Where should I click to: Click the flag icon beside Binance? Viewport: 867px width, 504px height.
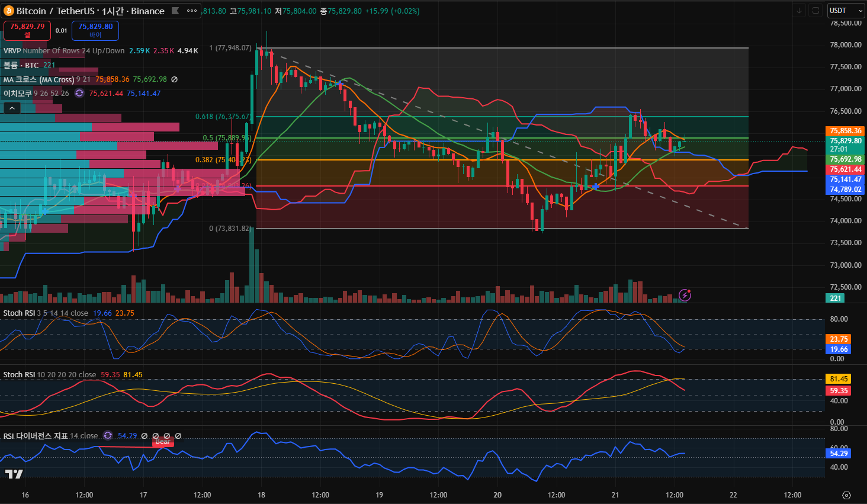pyautogui.click(x=175, y=11)
